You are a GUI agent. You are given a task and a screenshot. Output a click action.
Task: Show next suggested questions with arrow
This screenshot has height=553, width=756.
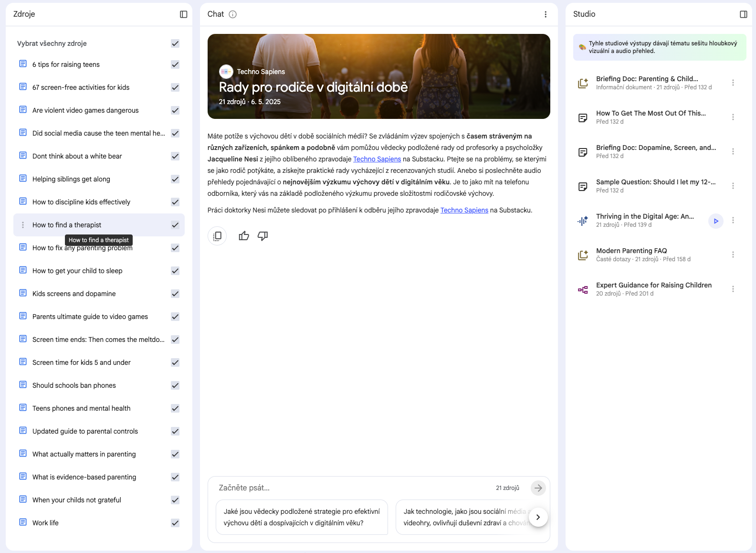(x=538, y=517)
